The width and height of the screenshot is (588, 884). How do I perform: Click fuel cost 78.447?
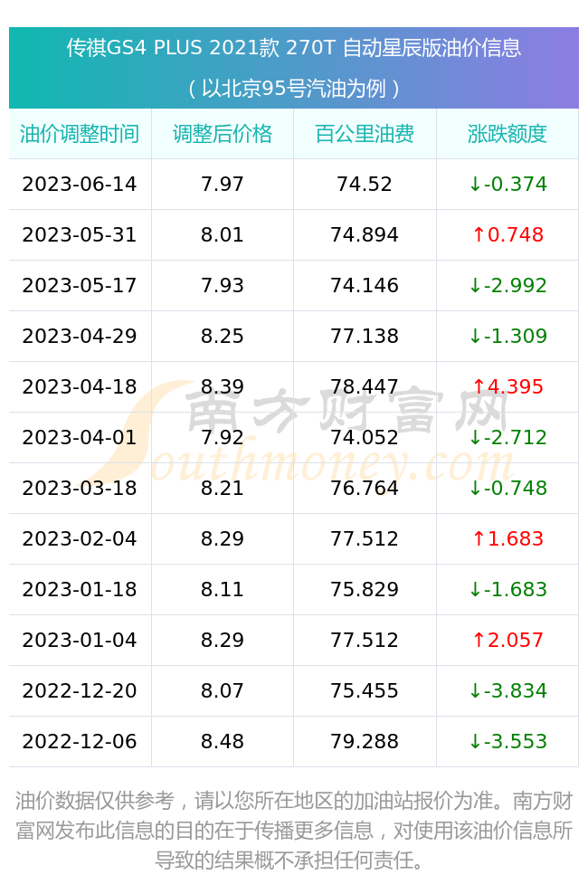coord(365,386)
